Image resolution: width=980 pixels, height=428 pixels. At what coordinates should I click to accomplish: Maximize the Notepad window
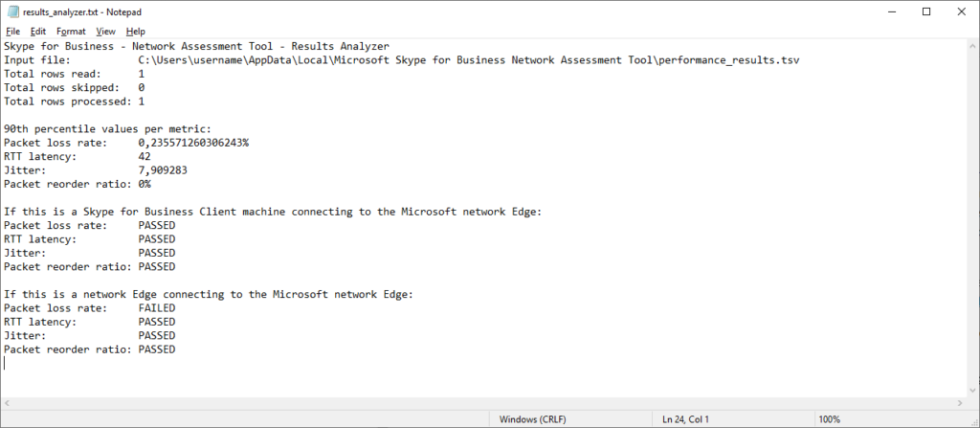click(x=926, y=11)
